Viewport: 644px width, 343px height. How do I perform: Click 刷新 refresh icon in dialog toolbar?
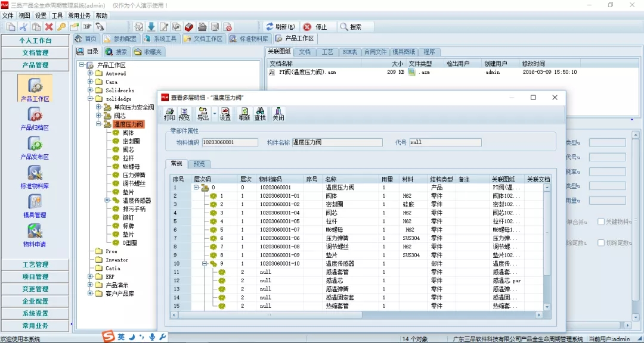(x=244, y=114)
